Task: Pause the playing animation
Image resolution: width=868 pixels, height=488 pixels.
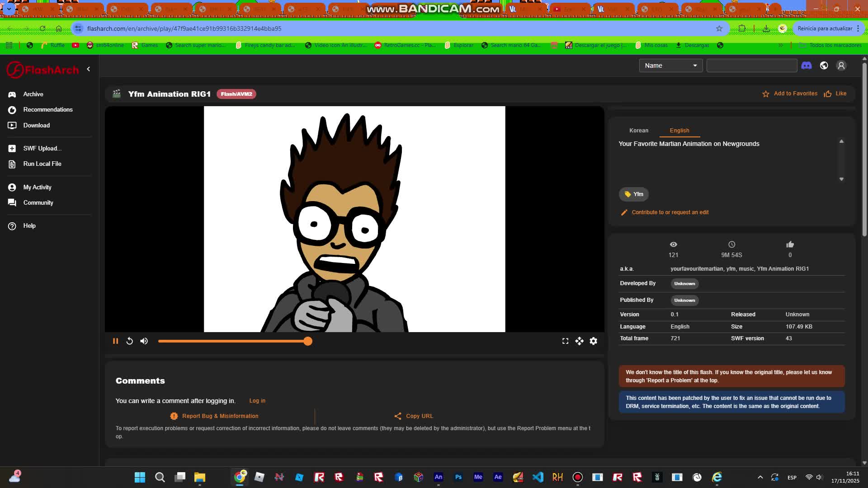Action: coord(116,341)
